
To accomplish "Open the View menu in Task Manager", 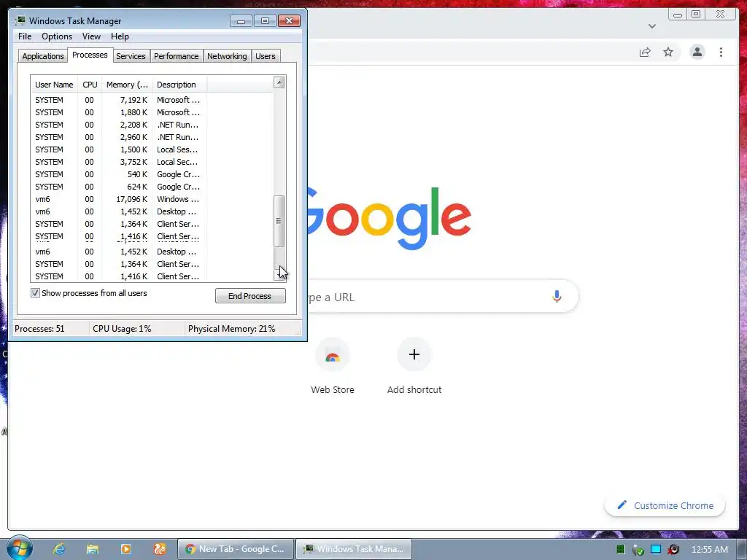I will pos(91,36).
